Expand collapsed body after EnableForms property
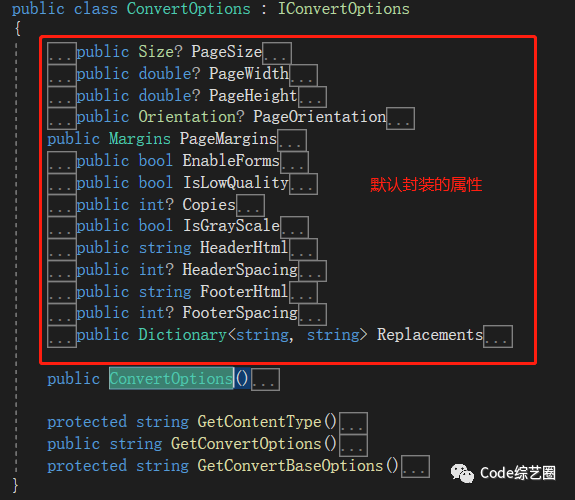Viewport: 575px width, 500px height. coord(294,162)
